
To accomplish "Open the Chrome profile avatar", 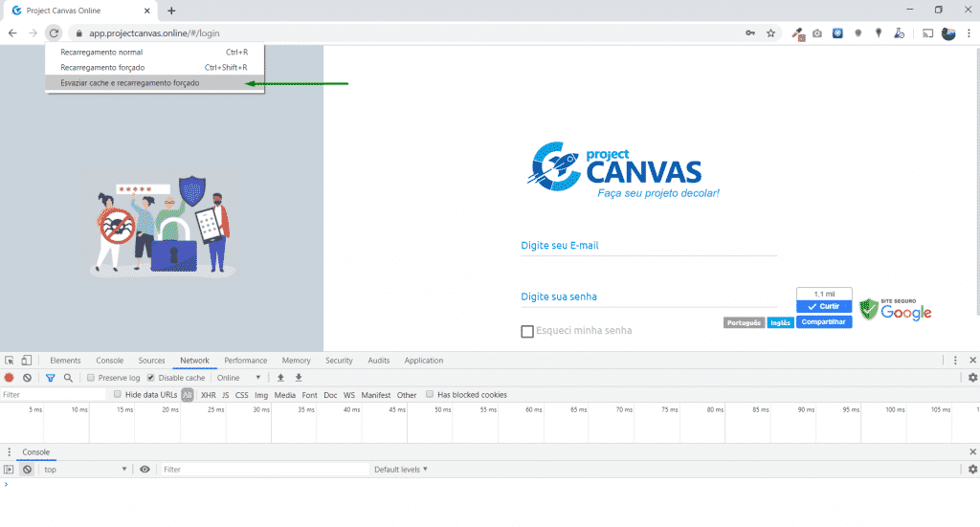I will pyautogui.click(x=948, y=33).
